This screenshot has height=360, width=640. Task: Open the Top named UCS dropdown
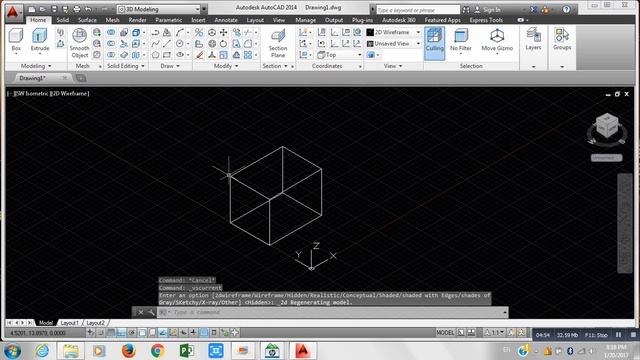point(340,55)
